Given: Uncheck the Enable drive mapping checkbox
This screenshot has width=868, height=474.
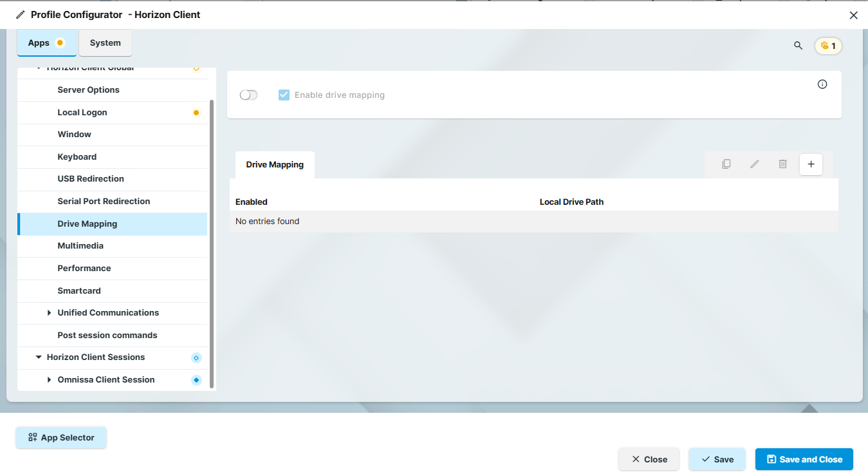Looking at the screenshot, I should (284, 94).
